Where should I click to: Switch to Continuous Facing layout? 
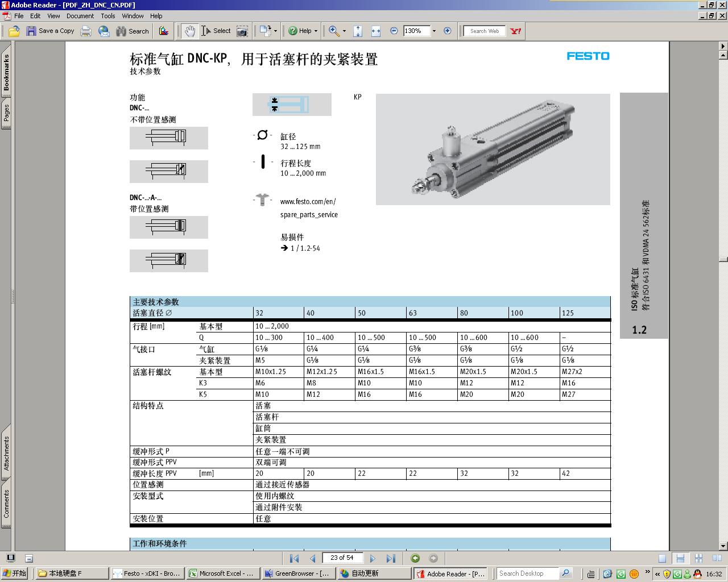point(699,559)
